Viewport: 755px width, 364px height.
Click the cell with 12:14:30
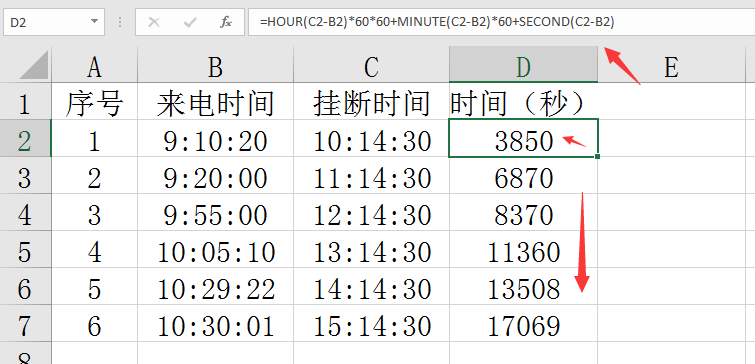click(371, 212)
